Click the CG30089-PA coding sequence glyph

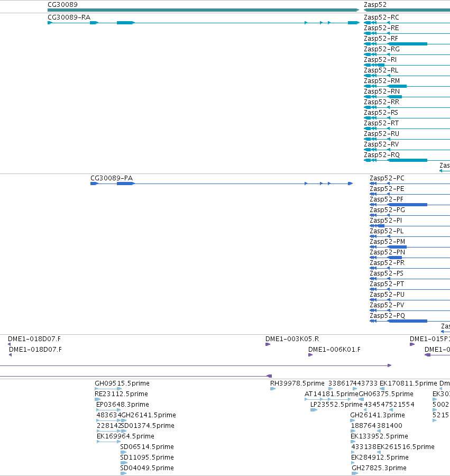pyautogui.click(x=222, y=184)
